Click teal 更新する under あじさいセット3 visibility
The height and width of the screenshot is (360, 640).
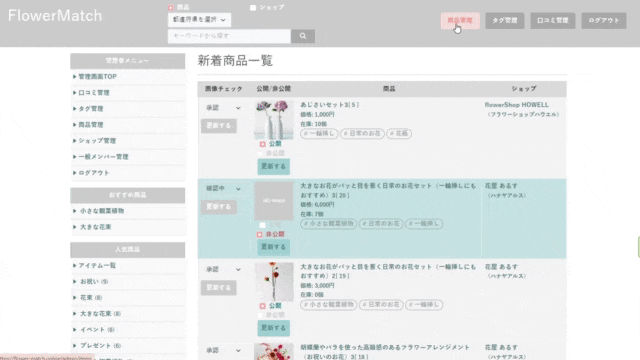pyautogui.click(x=273, y=167)
